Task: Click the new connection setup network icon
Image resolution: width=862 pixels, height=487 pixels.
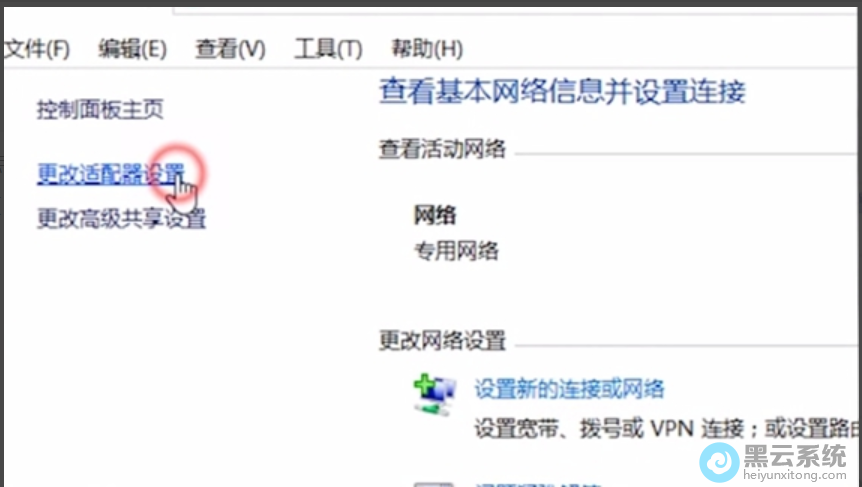Action: pos(434,394)
